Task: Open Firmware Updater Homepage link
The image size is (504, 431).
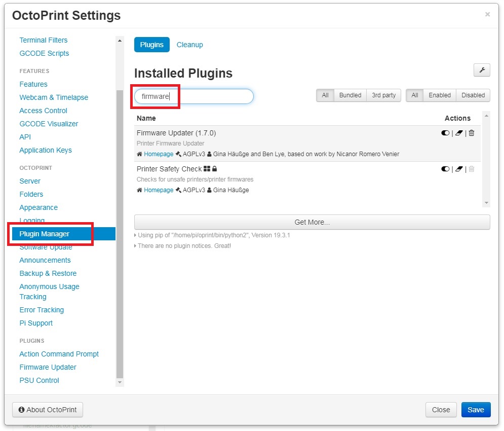Action: (x=159, y=154)
